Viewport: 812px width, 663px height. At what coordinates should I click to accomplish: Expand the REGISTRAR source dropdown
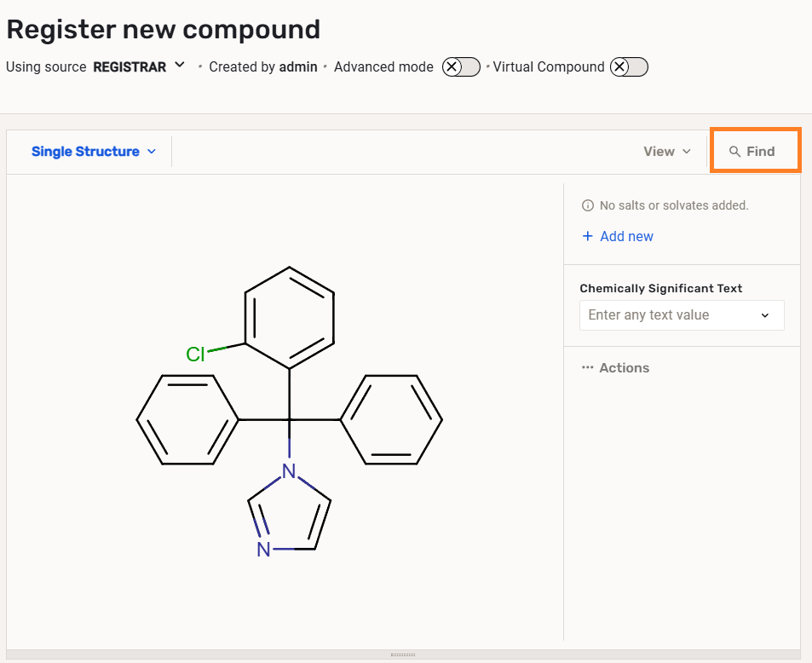pos(180,66)
